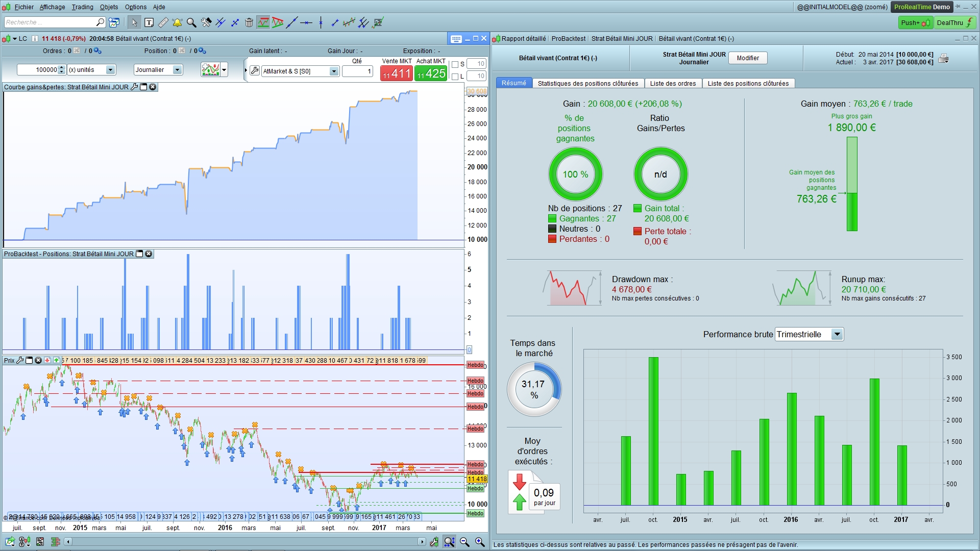Expand Trimestrielle performance period dropdown
Image resolution: width=980 pixels, height=551 pixels.
[x=837, y=335]
